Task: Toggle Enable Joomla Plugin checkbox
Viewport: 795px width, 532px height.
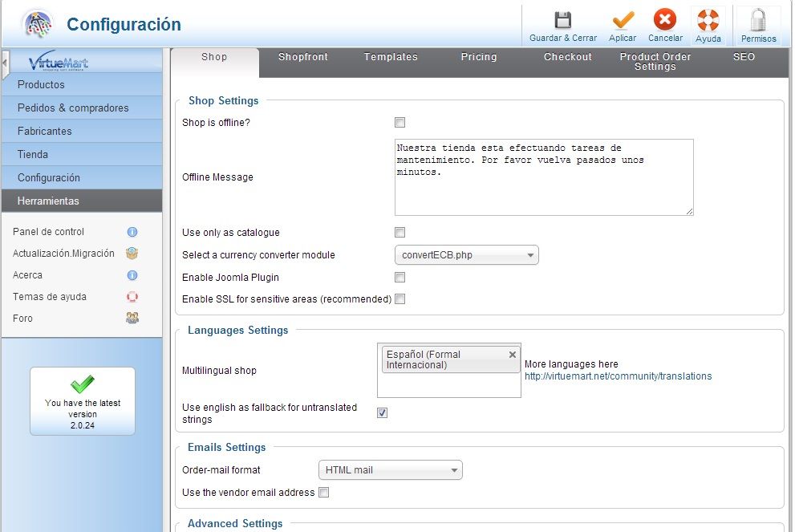Action: [x=400, y=277]
